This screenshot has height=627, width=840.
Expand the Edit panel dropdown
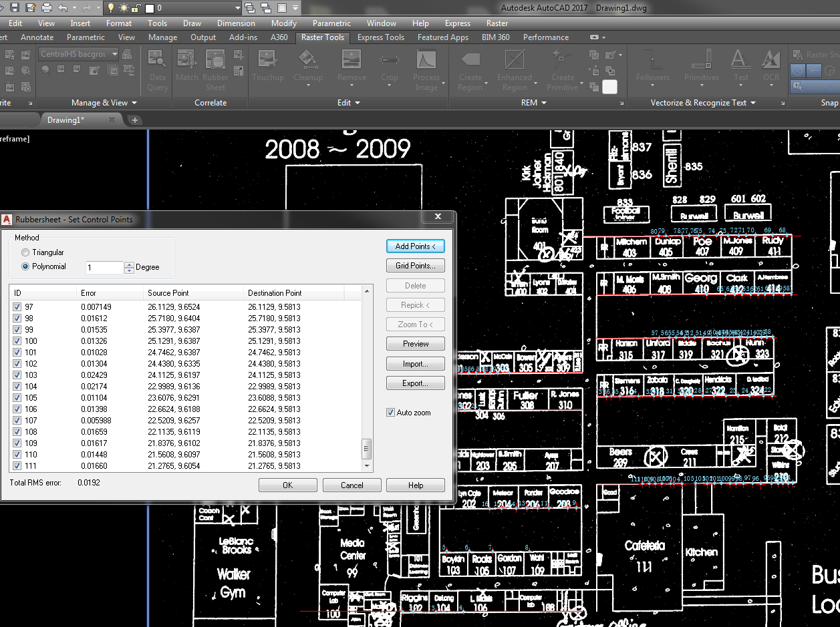click(359, 103)
